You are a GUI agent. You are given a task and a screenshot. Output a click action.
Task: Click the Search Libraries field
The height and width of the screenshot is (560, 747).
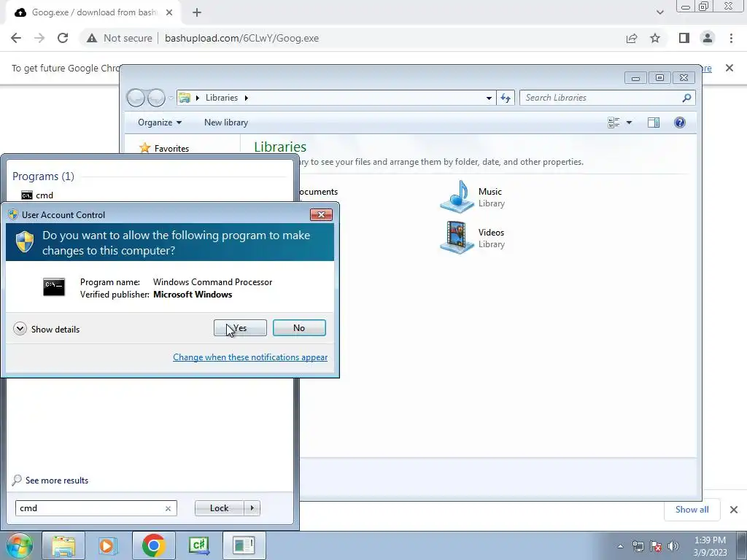[608, 98]
